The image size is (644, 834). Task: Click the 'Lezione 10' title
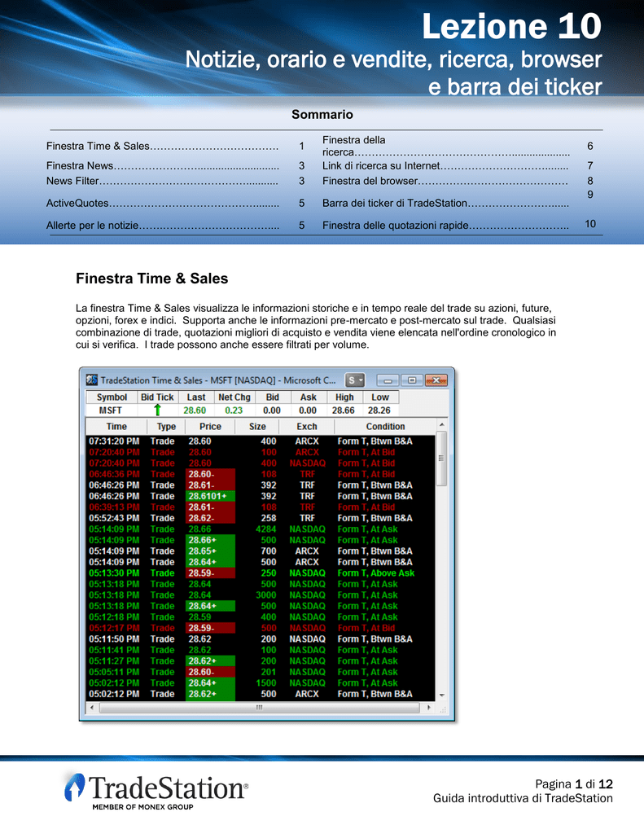pyautogui.click(x=511, y=26)
